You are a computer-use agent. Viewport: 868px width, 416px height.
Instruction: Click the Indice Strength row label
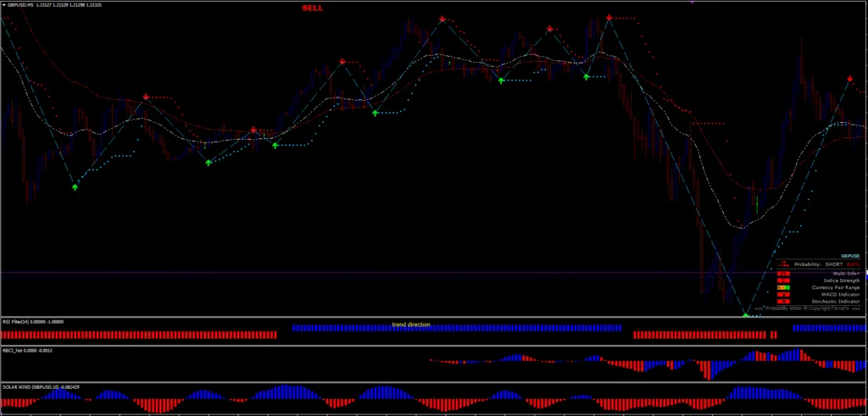[x=842, y=280]
